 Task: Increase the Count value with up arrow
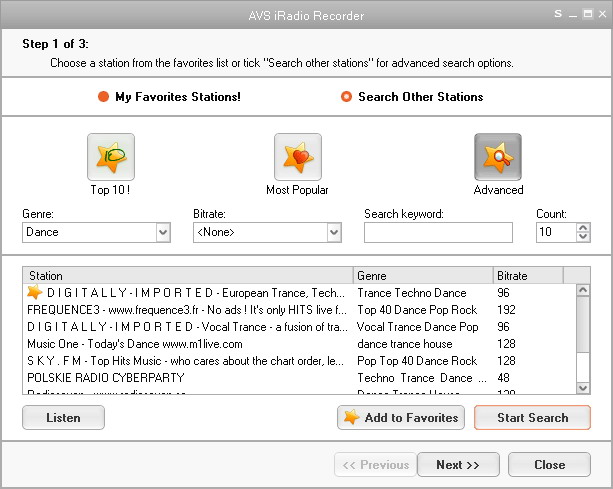click(x=583, y=228)
